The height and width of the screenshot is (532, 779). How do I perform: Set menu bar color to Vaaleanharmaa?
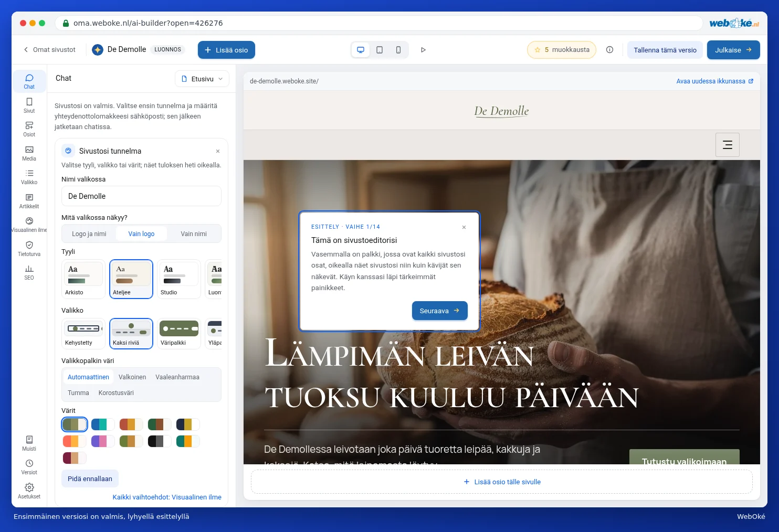point(177,377)
